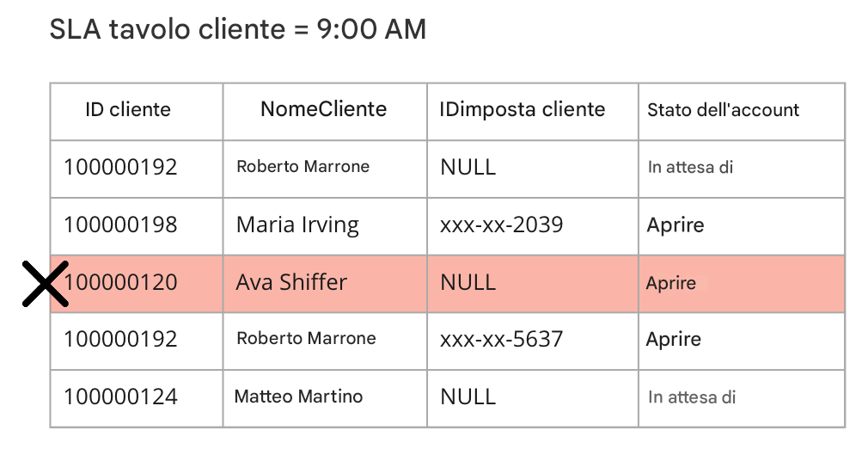Screen dimensions: 868x449
Task: Click tax ID xxx-xx-2039 cell
Action: (533, 225)
